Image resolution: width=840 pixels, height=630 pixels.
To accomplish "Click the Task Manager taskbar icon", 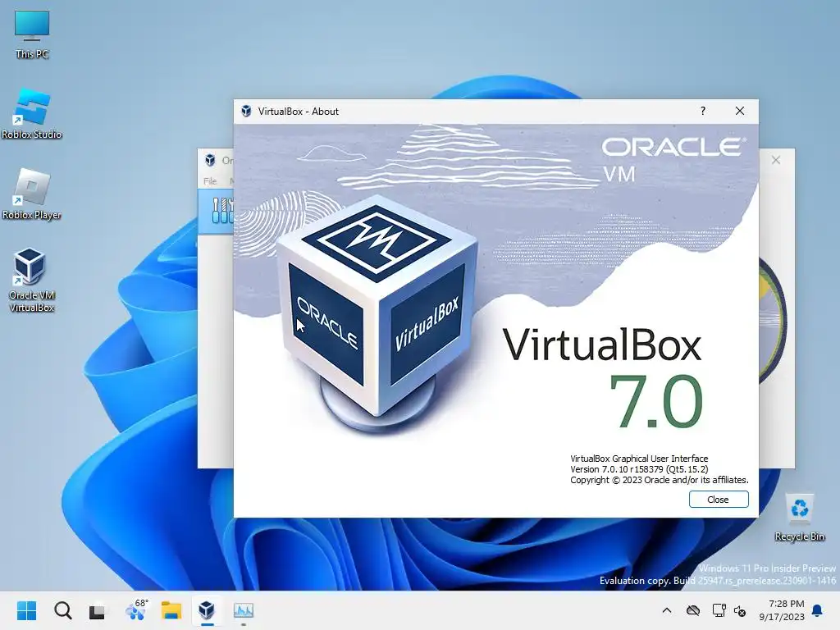I will pyautogui.click(x=243, y=610).
